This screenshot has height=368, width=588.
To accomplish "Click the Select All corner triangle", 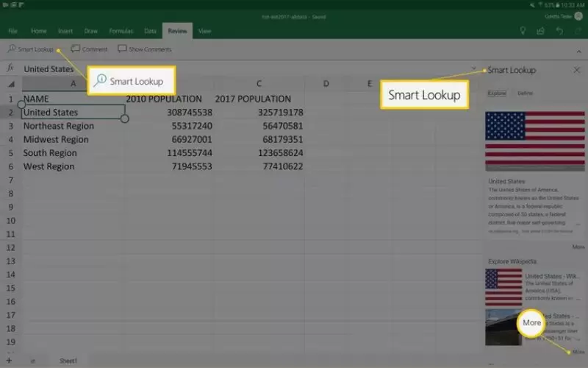I will tap(11, 84).
